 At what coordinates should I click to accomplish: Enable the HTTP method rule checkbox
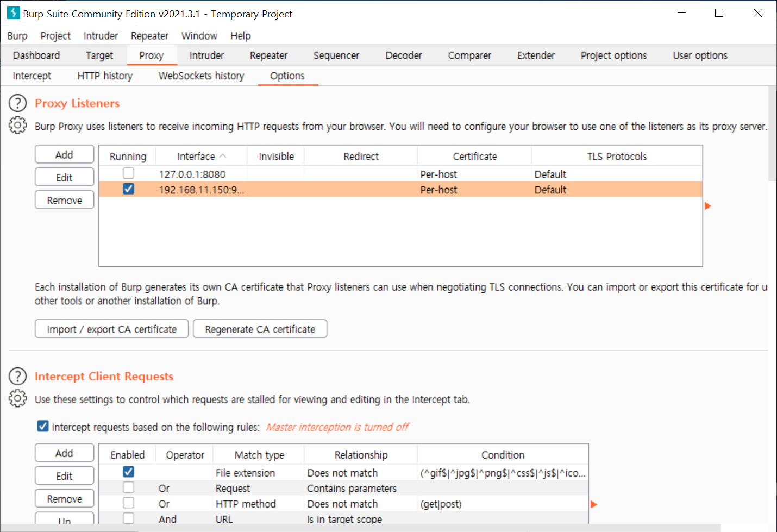coord(128,503)
